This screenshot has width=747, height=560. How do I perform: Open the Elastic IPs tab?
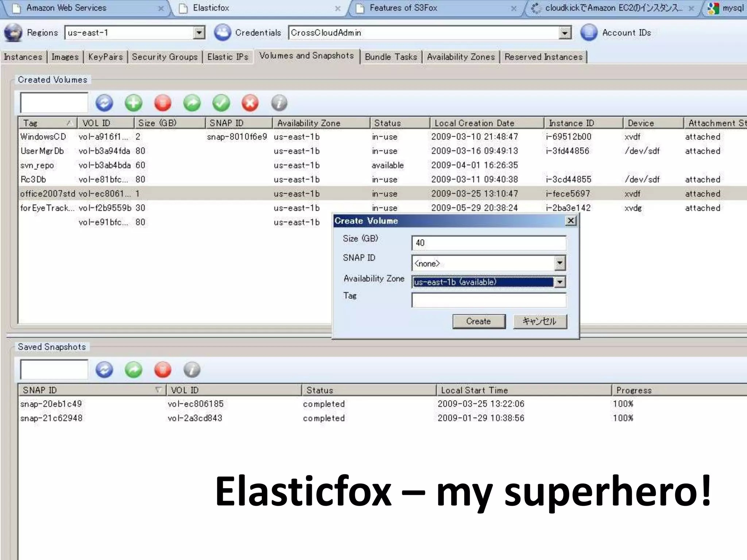pos(228,57)
